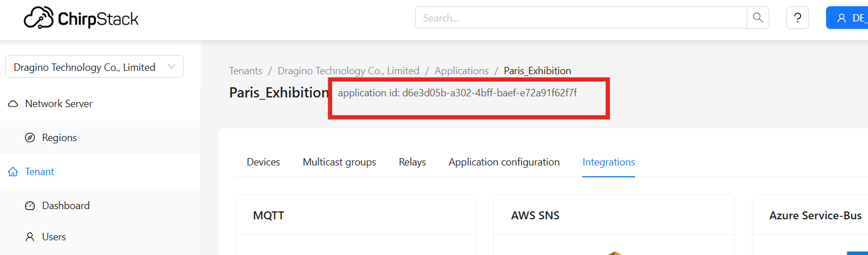Switch to the Devices tab

263,162
